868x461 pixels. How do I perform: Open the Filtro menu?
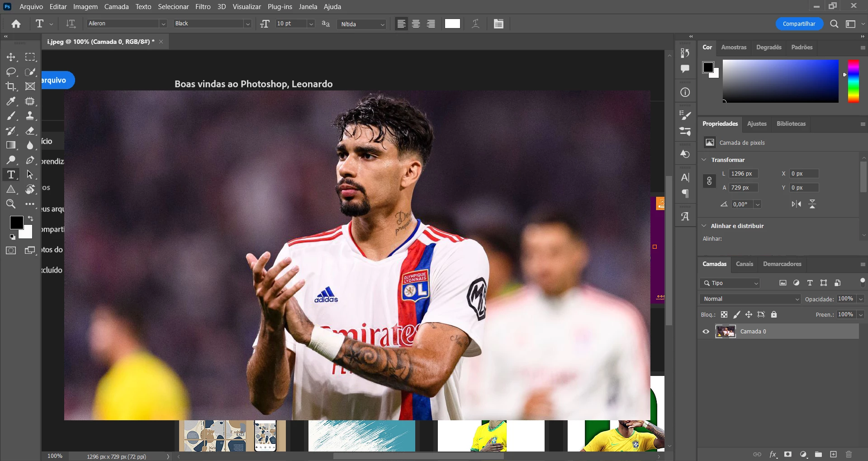tap(203, 7)
